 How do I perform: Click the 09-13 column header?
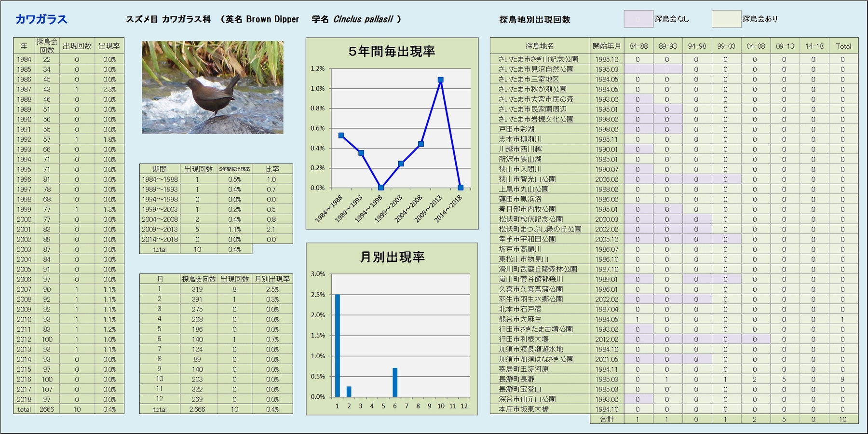point(785,46)
